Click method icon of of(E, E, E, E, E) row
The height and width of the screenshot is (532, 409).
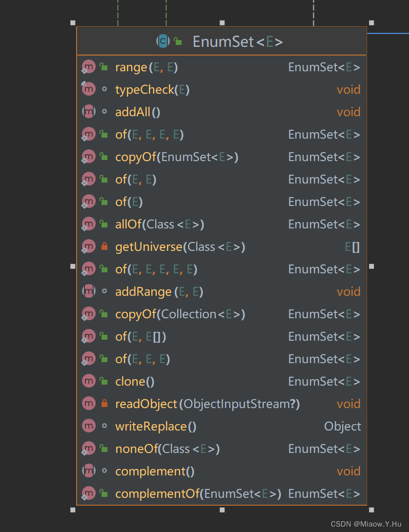[x=89, y=269]
